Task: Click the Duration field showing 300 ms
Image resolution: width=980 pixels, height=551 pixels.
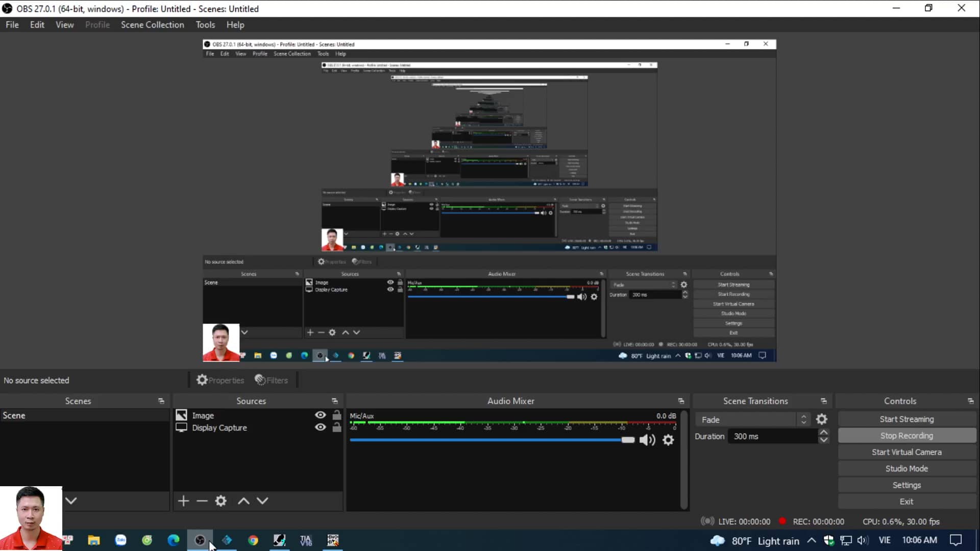Action: click(x=773, y=436)
